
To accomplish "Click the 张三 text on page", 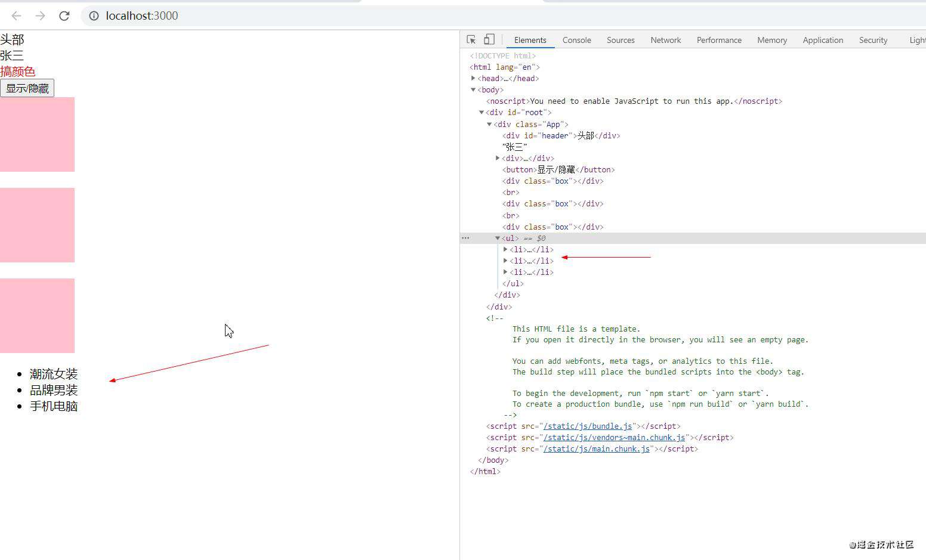I will [x=12, y=55].
